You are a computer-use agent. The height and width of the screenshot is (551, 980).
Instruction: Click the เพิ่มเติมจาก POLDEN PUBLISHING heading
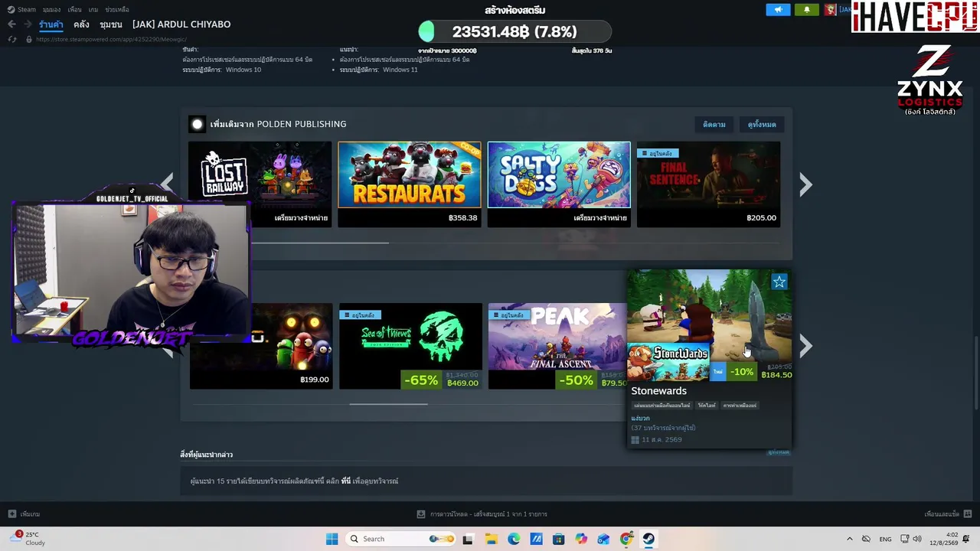pyautogui.click(x=278, y=124)
